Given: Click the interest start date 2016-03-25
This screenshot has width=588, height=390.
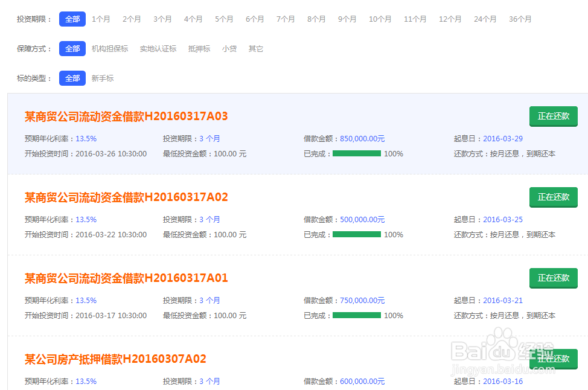Looking at the screenshot, I should [503, 220].
